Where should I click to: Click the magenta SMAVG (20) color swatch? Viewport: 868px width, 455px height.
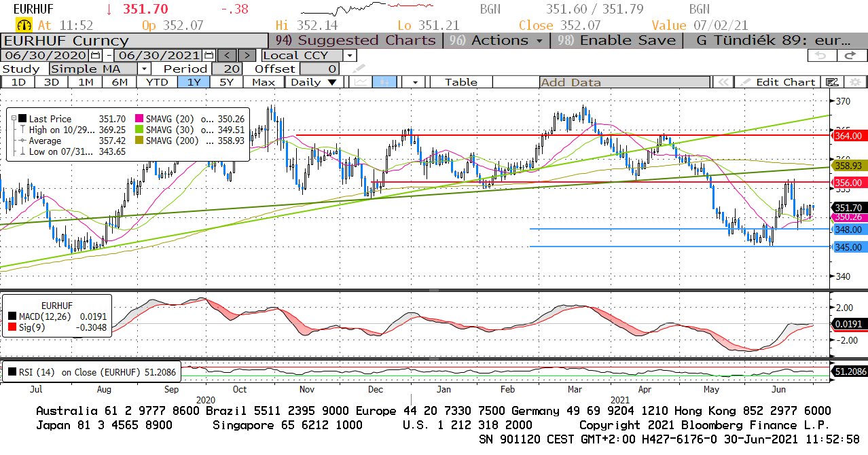[x=140, y=118]
